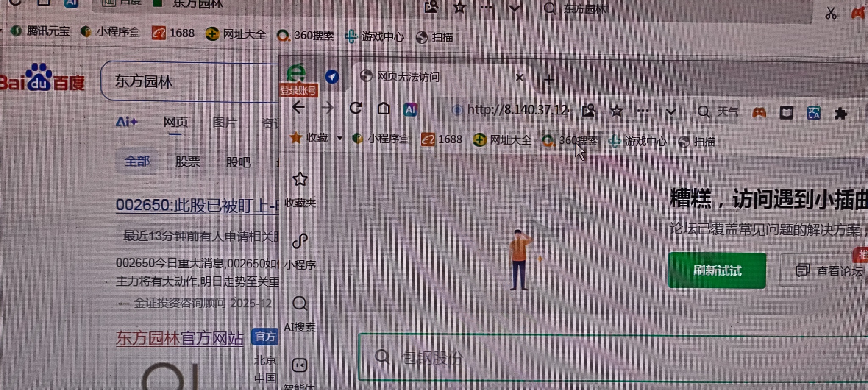Screen dimensions: 868x390
Task: Select 网页 tab in Baidu results
Action: tap(175, 123)
